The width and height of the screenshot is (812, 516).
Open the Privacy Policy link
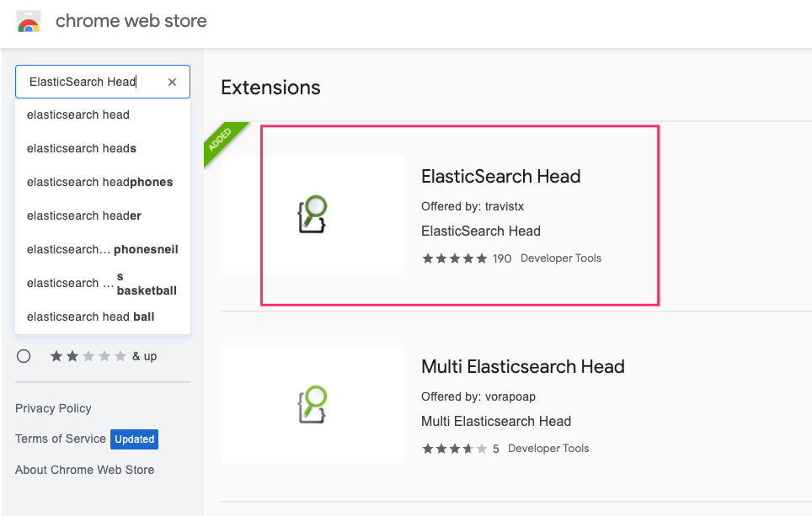point(53,408)
